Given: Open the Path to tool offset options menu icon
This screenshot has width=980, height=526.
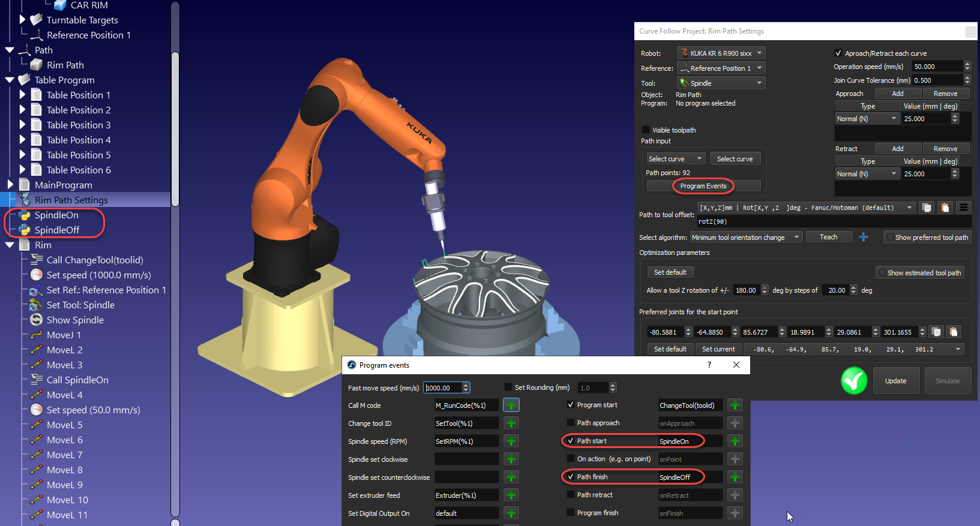Looking at the screenshot, I should 964,208.
